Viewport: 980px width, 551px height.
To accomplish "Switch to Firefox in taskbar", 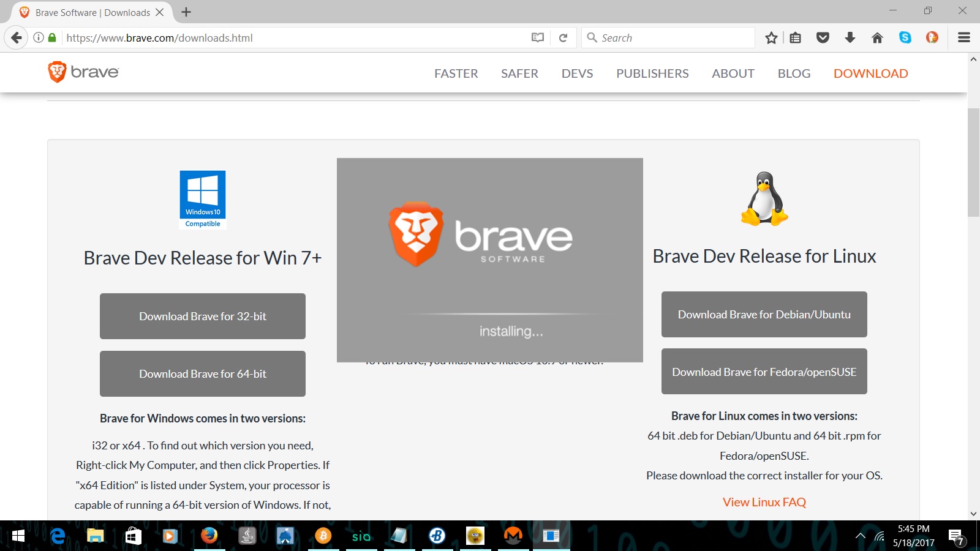I will point(209,536).
